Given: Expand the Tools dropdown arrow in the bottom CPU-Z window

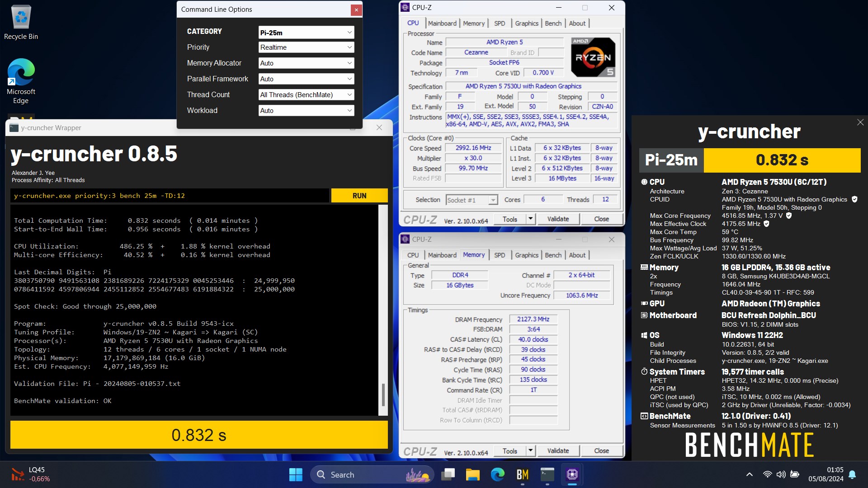Looking at the screenshot, I should point(531,451).
